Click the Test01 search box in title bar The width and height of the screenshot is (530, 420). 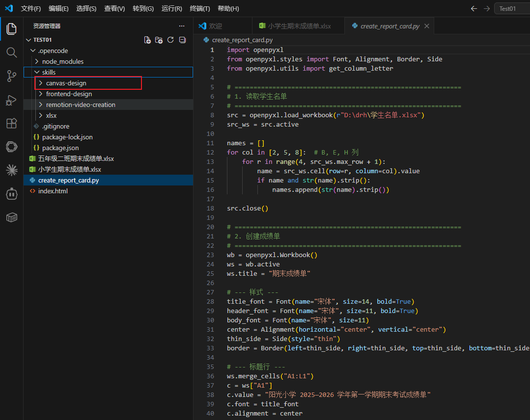[512, 9]
